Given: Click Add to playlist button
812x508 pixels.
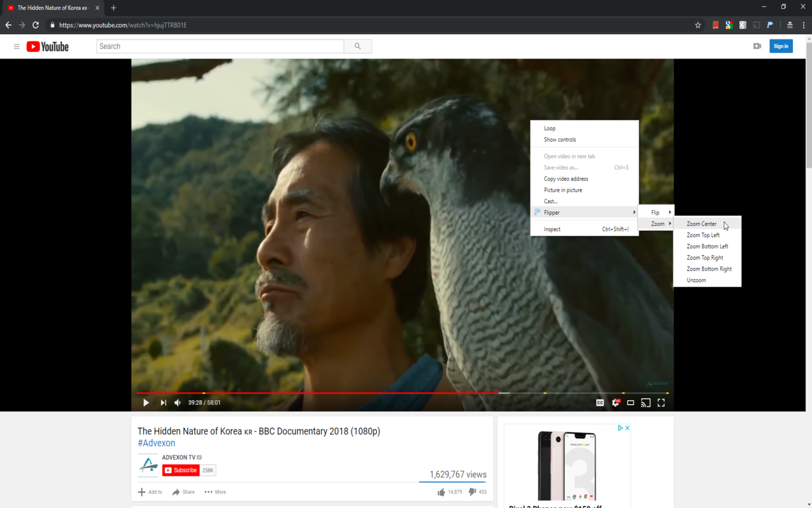Looking at the screenshot, I should pos(150,492).
